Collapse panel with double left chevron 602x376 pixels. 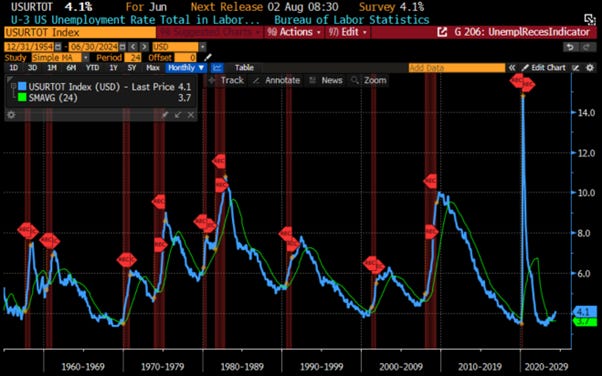tap(512, 68)
